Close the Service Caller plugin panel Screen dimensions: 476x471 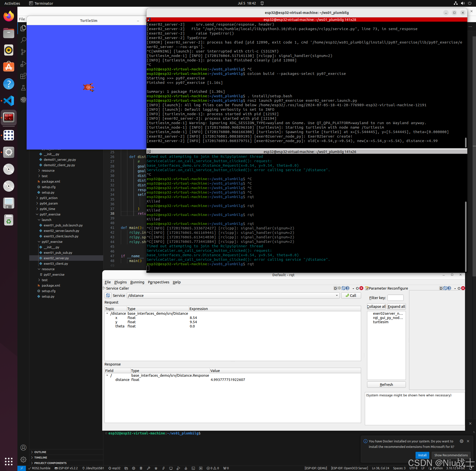pyautogui.click(x=361, y=288)
